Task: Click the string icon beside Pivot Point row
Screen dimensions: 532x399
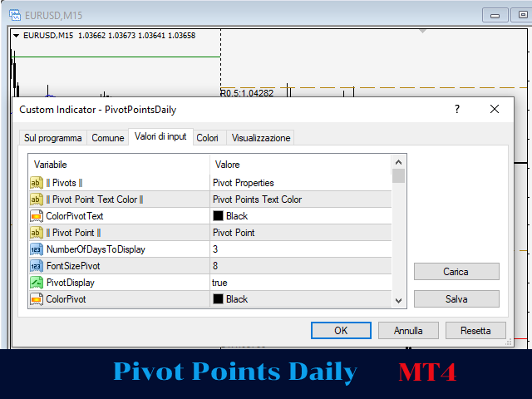Action: [37, 233]
